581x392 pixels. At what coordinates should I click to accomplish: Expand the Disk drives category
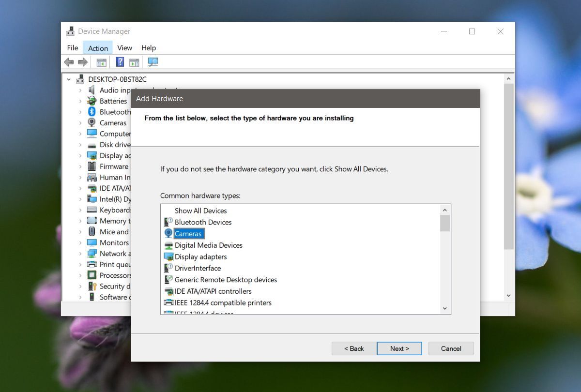pyautogui.click(x=81, y=144)
